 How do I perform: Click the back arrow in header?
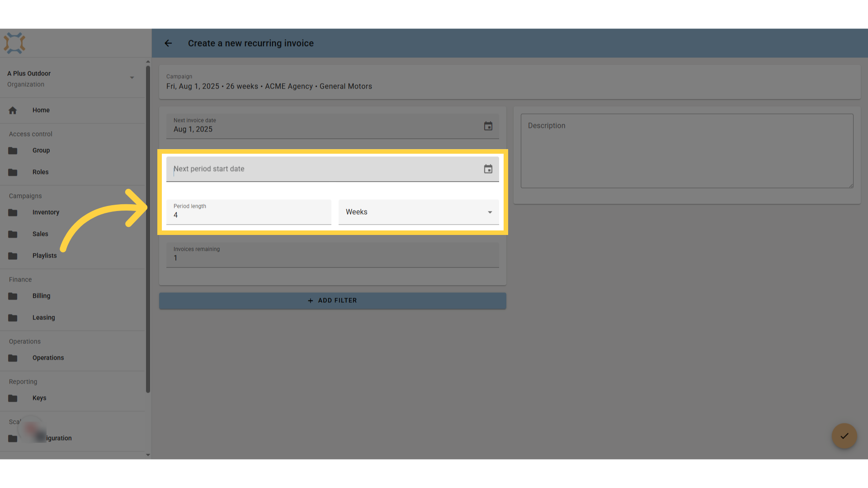pyautogui.click(x=168, y=43)
